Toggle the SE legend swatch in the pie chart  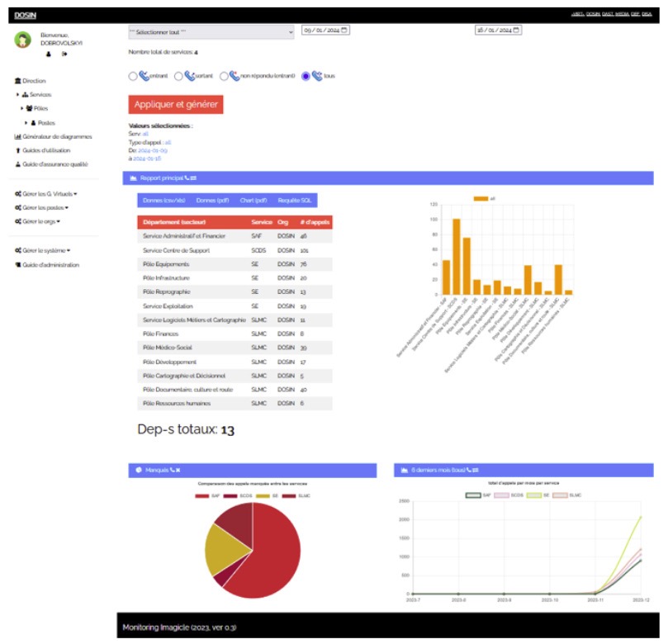coord(263,495)
